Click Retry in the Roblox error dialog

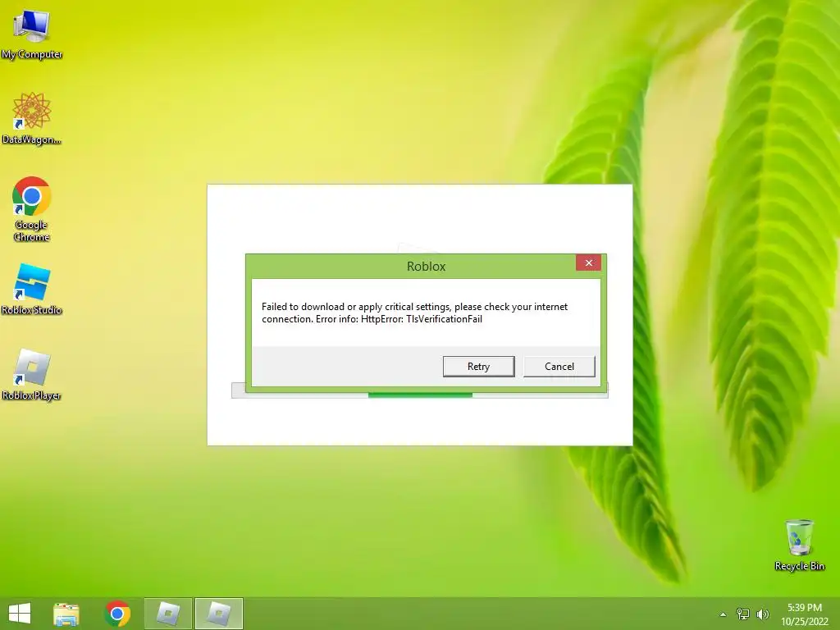click(478, 367)
